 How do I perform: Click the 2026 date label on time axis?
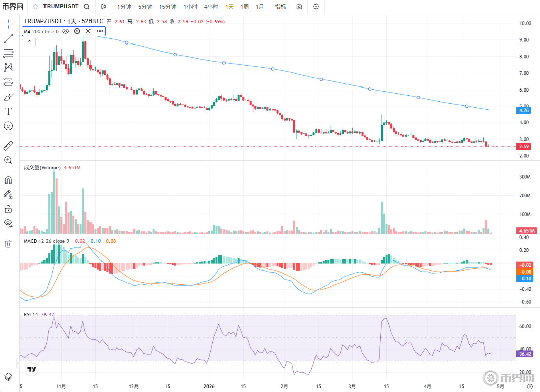pos(209,386)
